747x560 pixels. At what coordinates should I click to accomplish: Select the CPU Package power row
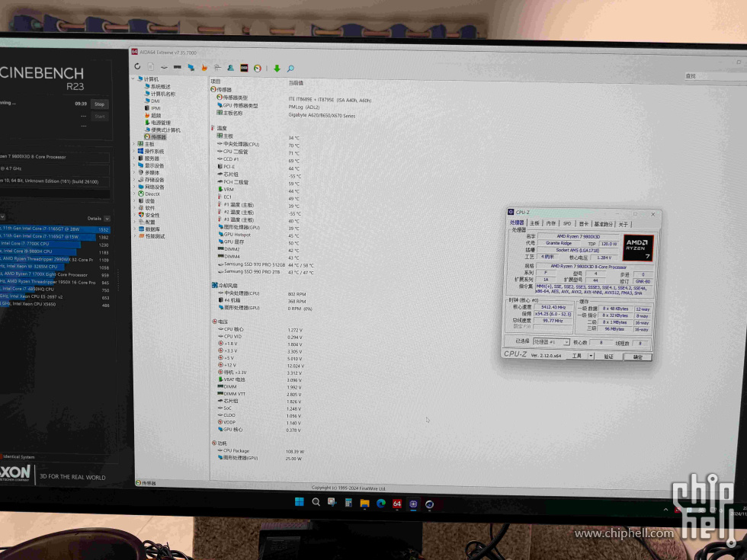point(261,451)
